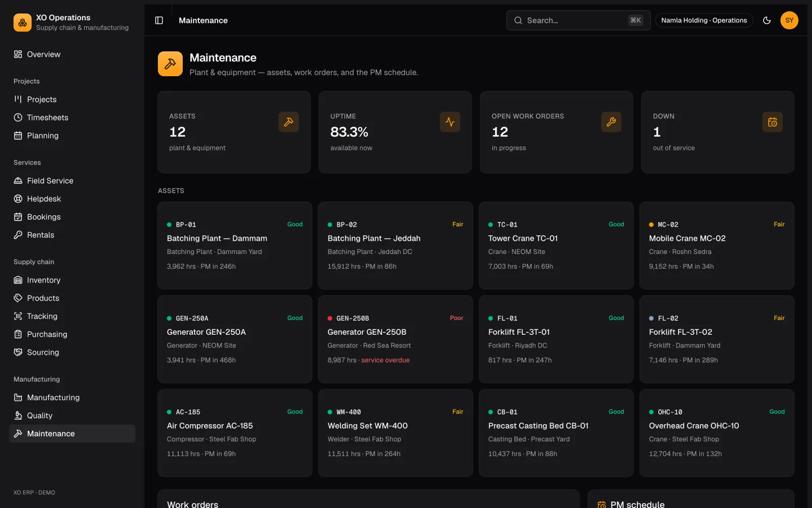Click the Generator GEN-250A asset card

point(234,339)
